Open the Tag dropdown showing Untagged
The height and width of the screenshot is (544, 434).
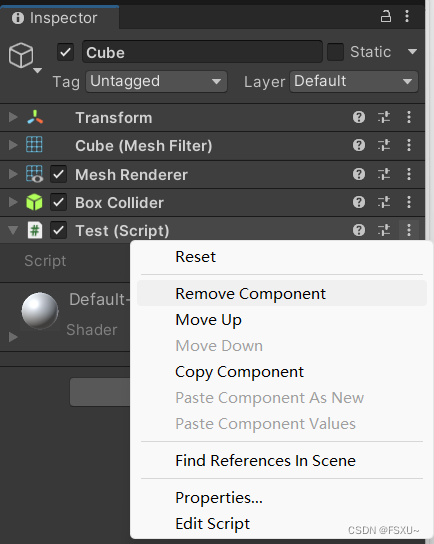[156, 82]
